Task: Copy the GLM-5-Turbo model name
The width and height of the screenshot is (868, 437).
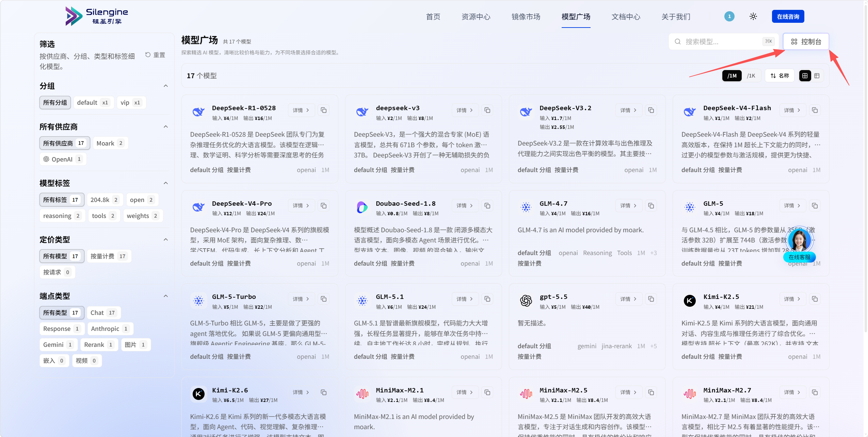Action: coord(324,299)
